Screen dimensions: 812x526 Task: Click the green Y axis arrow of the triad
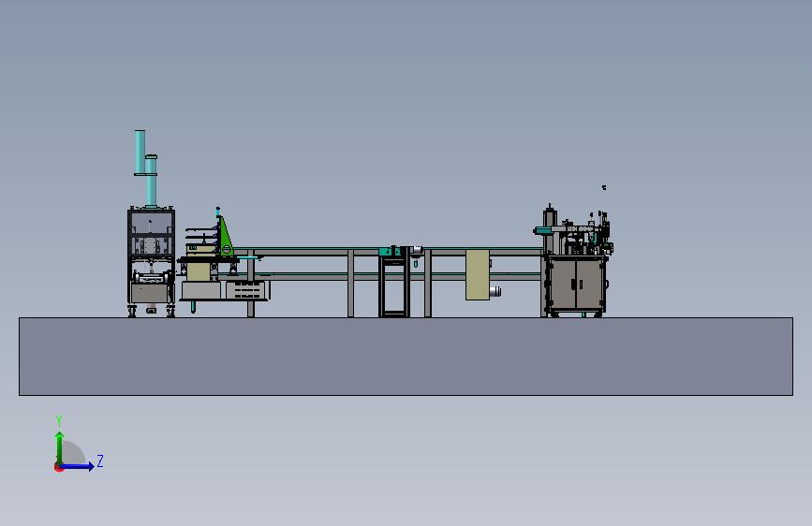[60, 447]
